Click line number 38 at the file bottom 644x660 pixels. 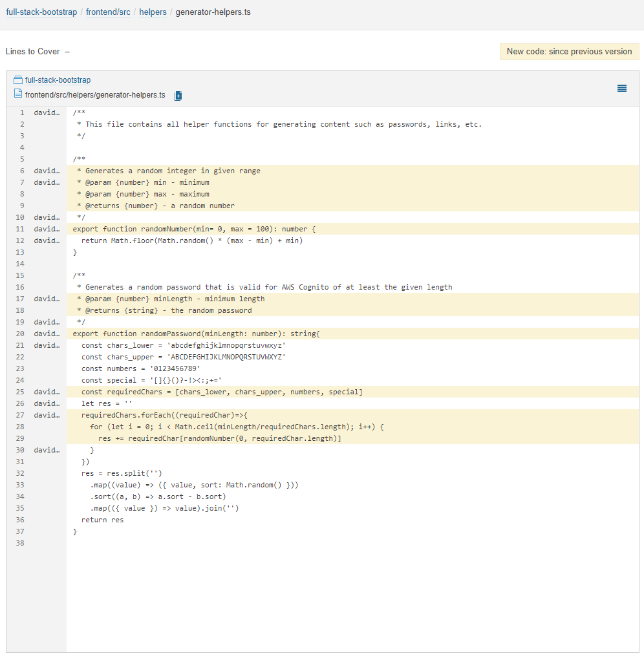pos(20,543)
